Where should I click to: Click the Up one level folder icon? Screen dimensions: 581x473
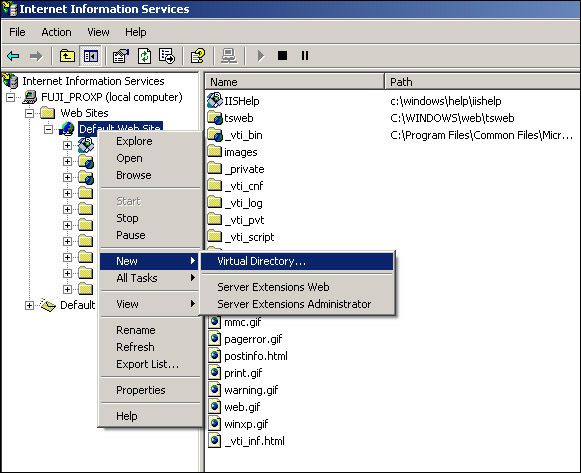[67, 56]
